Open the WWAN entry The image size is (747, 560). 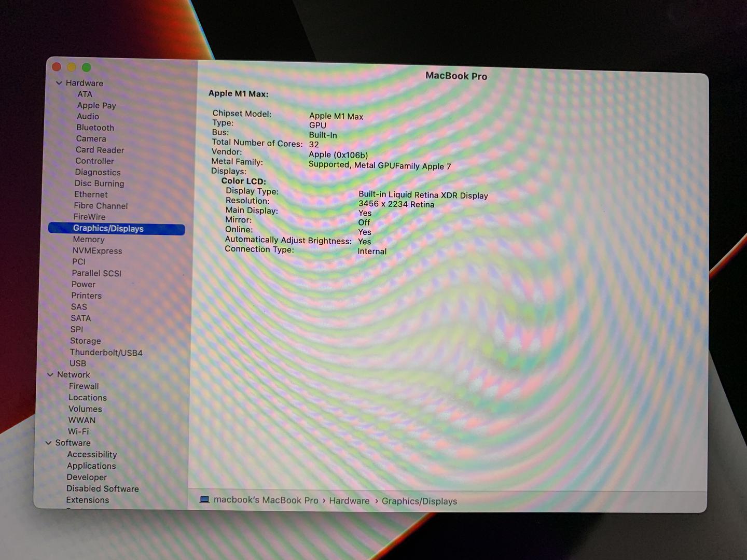(x=82, y=421)
